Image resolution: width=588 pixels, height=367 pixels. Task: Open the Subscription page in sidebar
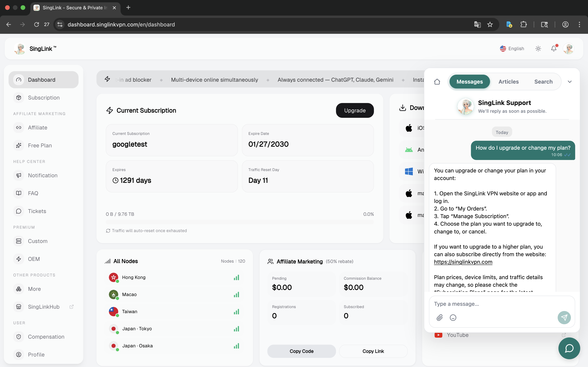point(43,98)
